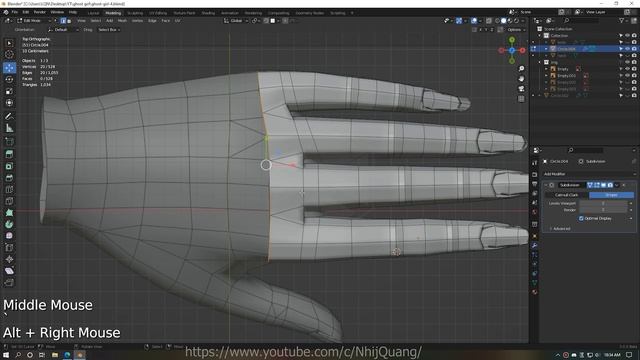Choose the Shrink/Fatten tool

coord(9,259)
